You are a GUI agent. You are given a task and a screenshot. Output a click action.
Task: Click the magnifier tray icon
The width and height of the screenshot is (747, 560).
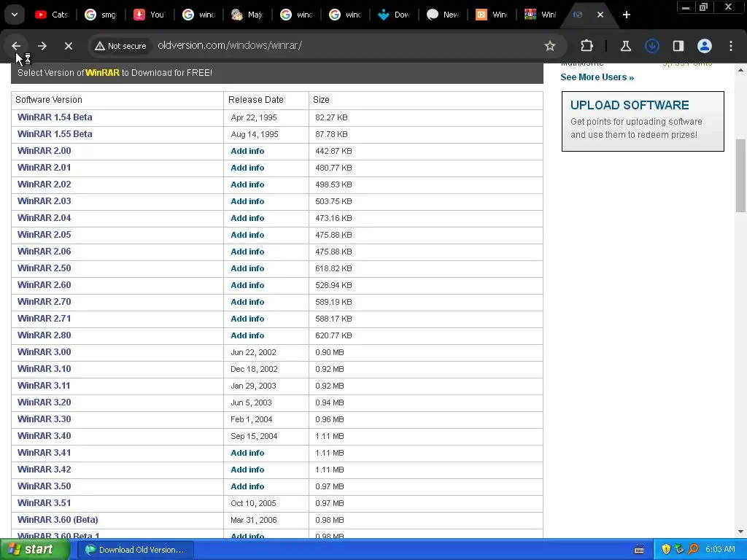click(693, 550)
